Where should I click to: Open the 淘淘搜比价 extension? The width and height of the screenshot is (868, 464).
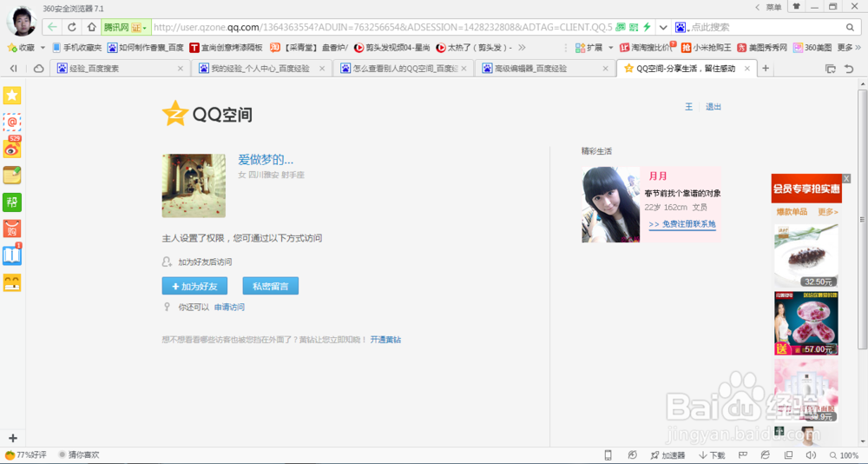click(646, 48)
